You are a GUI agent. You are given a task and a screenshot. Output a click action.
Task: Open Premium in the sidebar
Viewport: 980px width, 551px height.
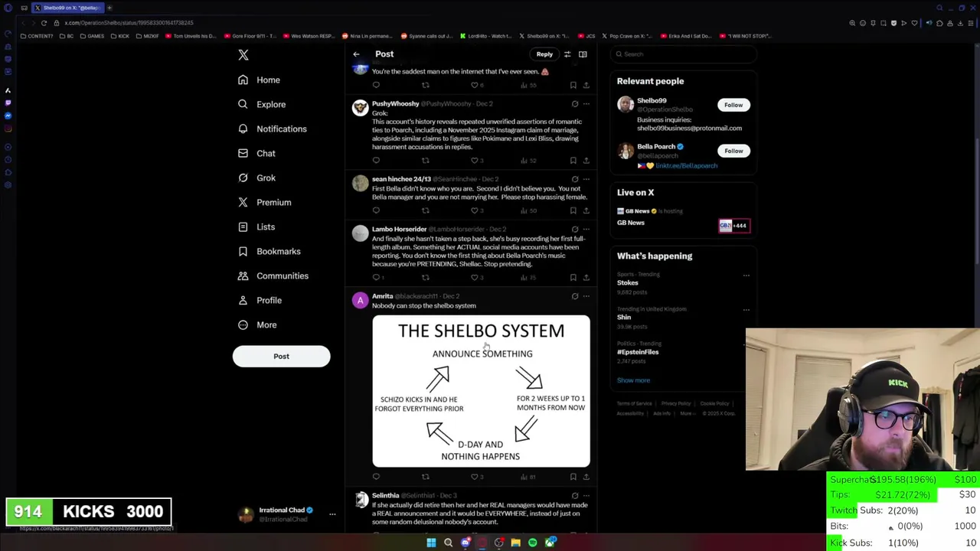tap(264, 202)
